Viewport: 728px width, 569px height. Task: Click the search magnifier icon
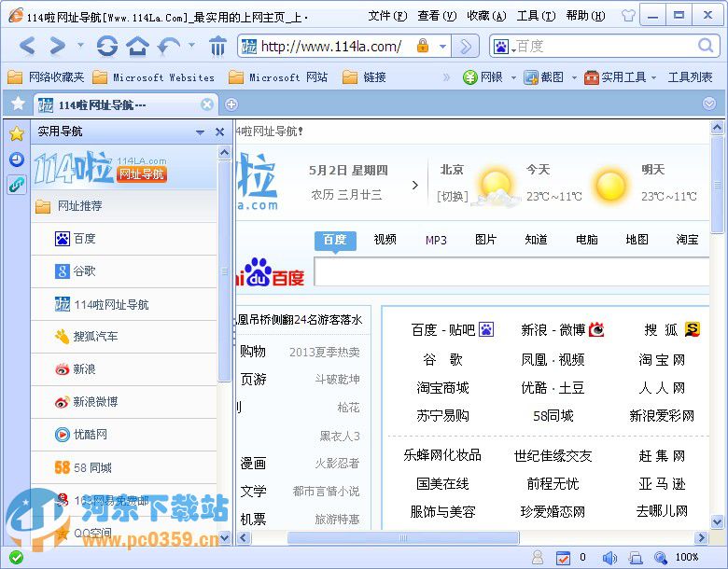click(x=706, y=46)
